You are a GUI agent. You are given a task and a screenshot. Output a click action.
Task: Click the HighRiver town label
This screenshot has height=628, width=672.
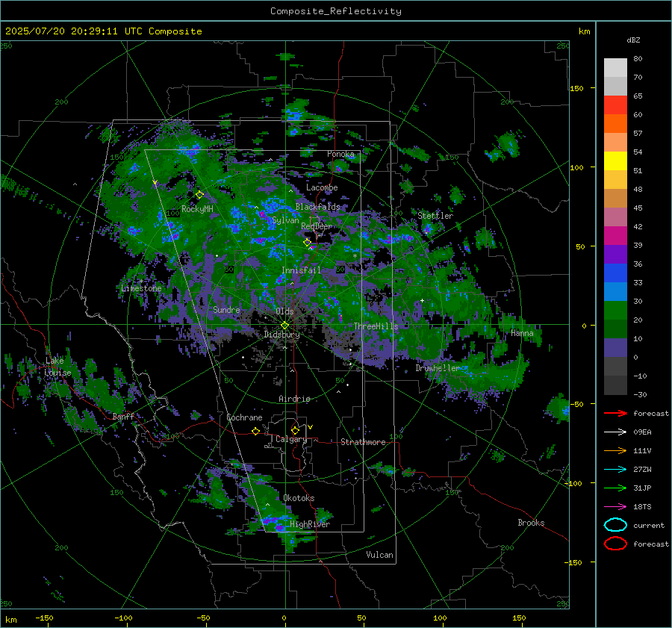click(x=310, y=524)
